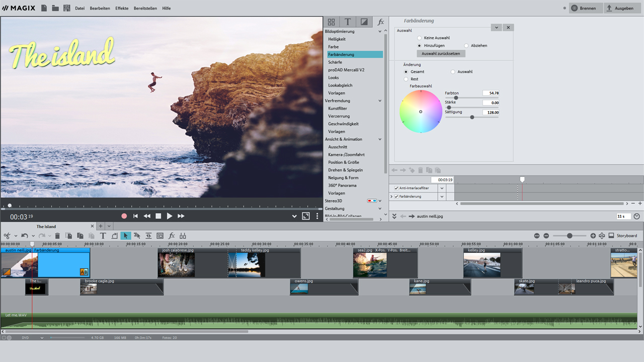
Task: Click the red record button under the preview
Action: click(x=124, y=216)
